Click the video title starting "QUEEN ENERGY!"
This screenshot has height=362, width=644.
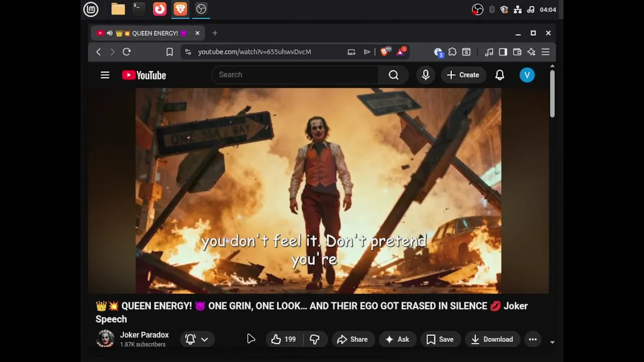point(311,312)
